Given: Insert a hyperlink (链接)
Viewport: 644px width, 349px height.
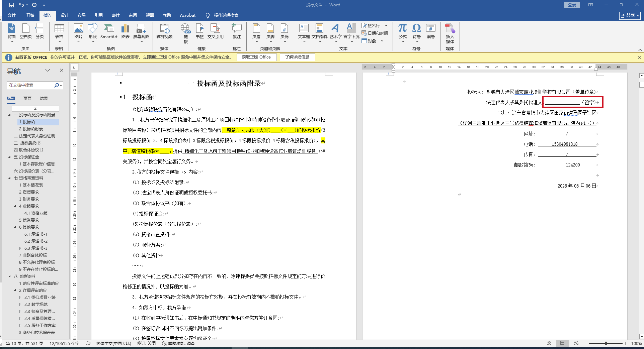Looking at the screenshot, I should pyautogui.click(x=186, y=33).
